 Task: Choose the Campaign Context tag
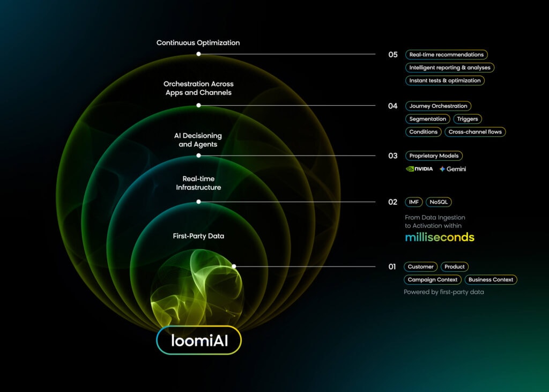(x=432, y=280)
